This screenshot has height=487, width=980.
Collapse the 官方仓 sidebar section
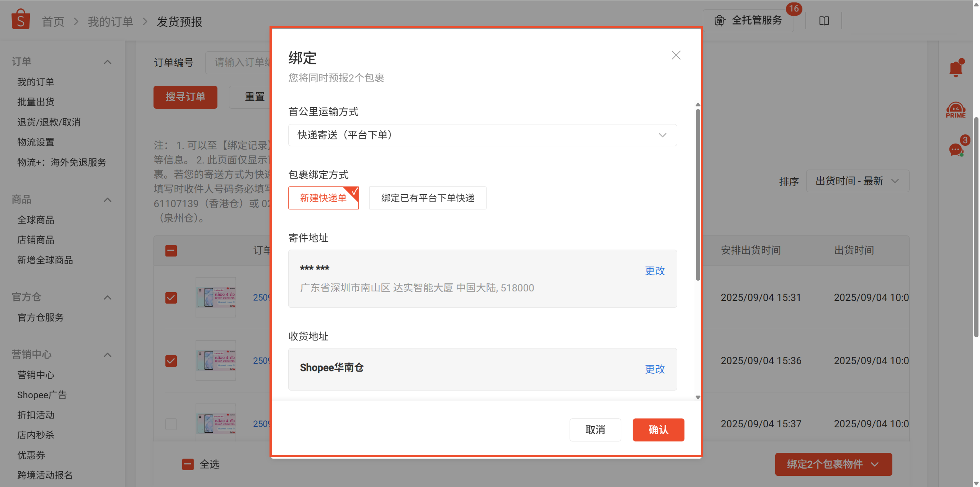108,297
